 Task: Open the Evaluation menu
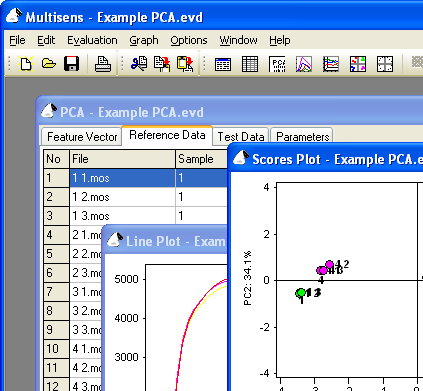(92, 40)
